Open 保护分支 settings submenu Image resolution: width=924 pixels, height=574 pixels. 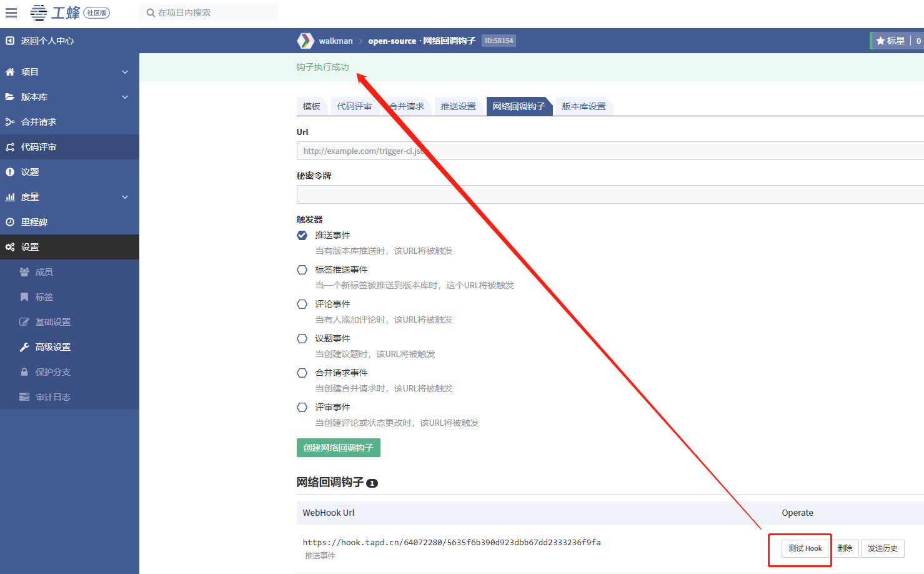point(69,372)
